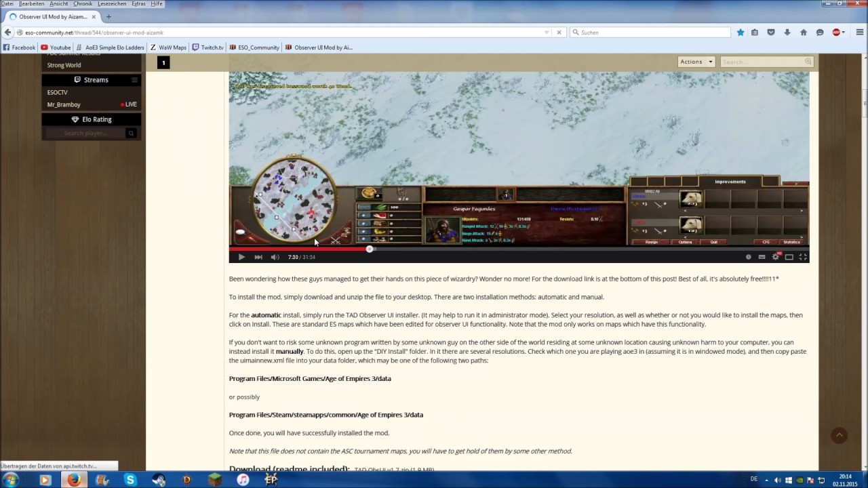
Task: Open Firefox downloads arrow
Action: click(x=787, y=32)
